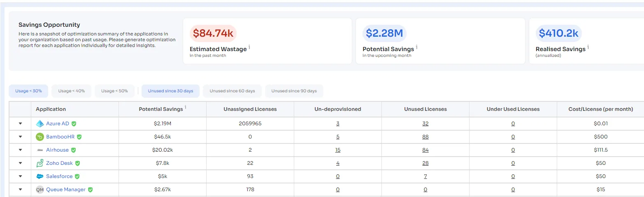Click the $410.2k realised savings value

tap(559, 33)
